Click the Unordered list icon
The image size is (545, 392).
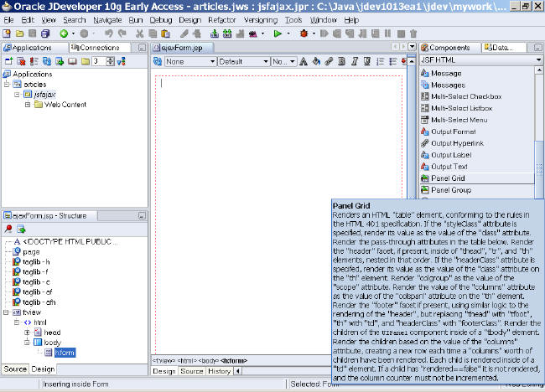pos(393,61)
